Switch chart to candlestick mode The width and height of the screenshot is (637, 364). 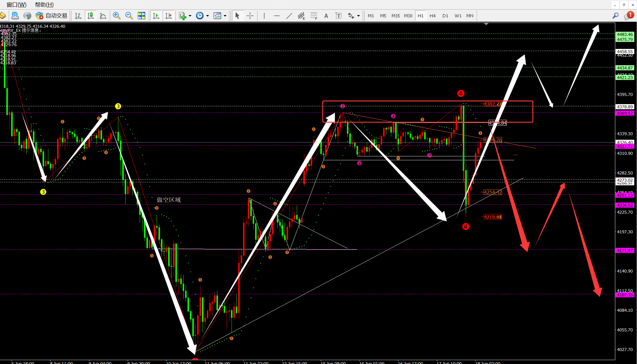pyautogui.click(x=91, y=16)
